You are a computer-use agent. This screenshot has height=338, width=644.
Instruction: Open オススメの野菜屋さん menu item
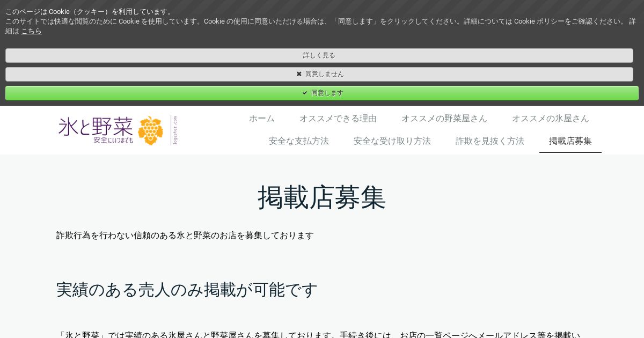coord(444,119)
